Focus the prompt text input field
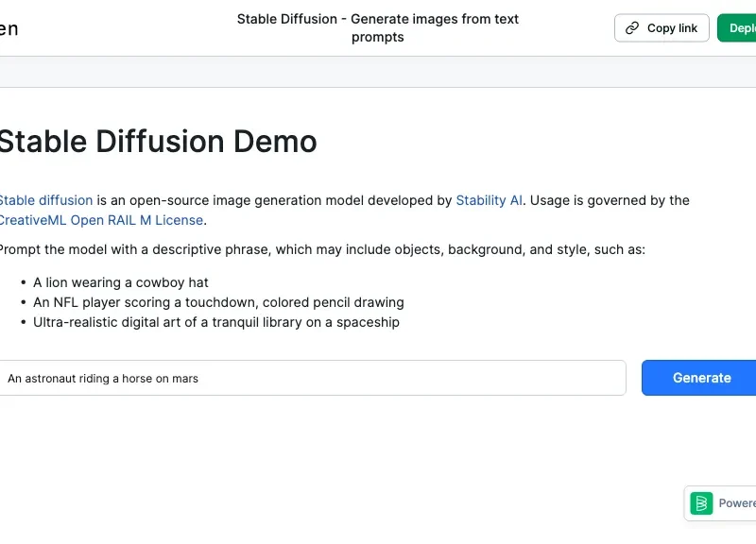The image size is (756, 544). [312, 378]
